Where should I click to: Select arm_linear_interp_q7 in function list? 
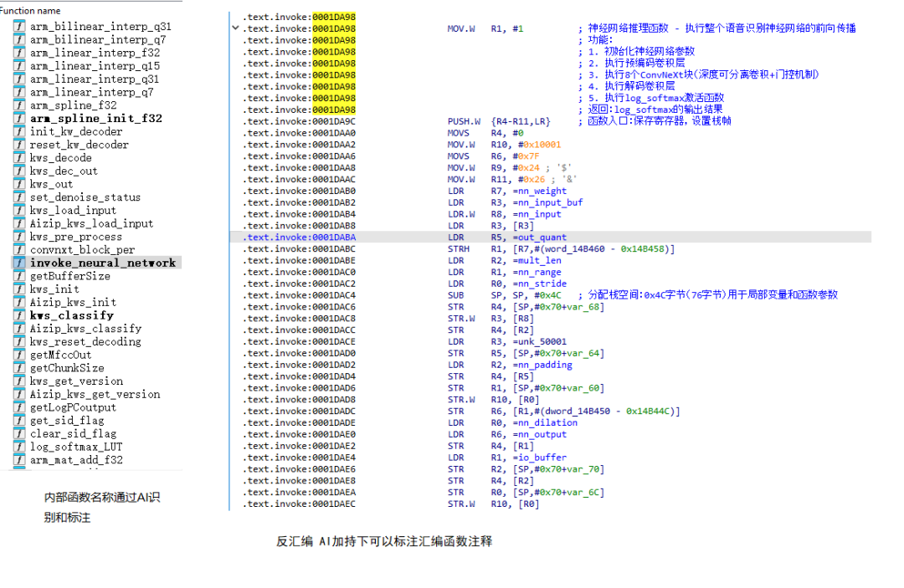[92, 92]
